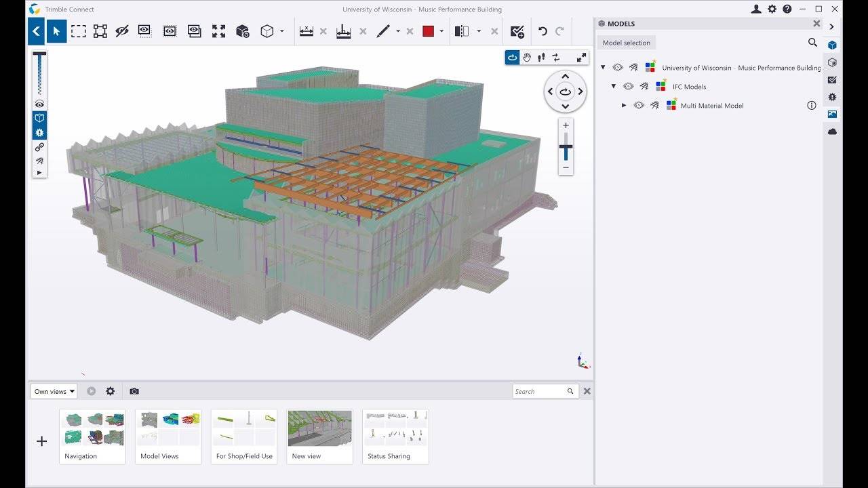Image resolution: width=868 pixels, height=488 pixels.
Task: Open the gear-badge Clashes side tab
Action: (832, 97)
